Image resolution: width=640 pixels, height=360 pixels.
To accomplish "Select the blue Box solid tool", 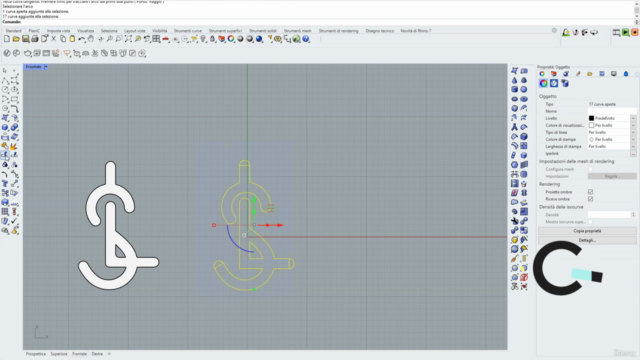I will pyautogui.click(x=5, y=127).
